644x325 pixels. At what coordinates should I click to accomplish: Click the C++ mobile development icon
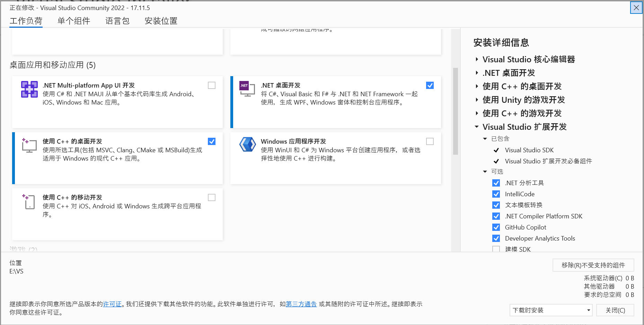[29, 201]
